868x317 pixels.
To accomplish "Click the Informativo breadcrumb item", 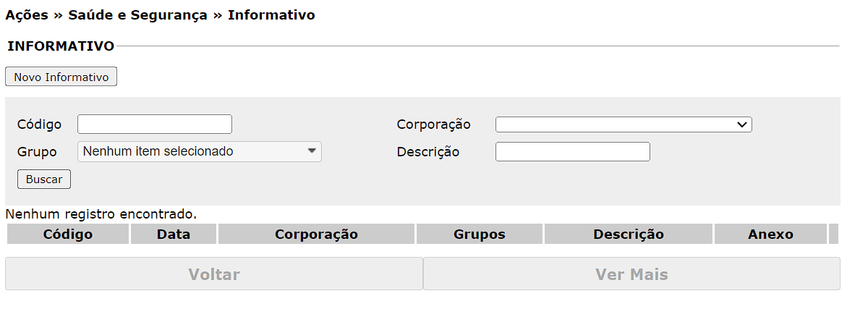I will (271, 15).
